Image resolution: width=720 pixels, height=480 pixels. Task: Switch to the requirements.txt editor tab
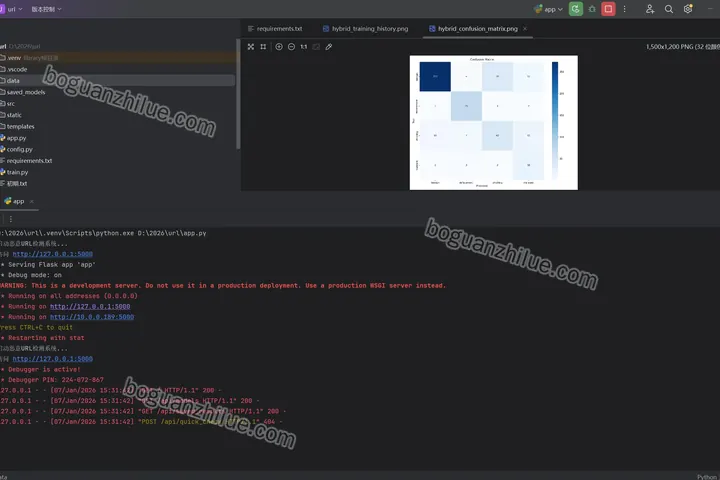275,28
